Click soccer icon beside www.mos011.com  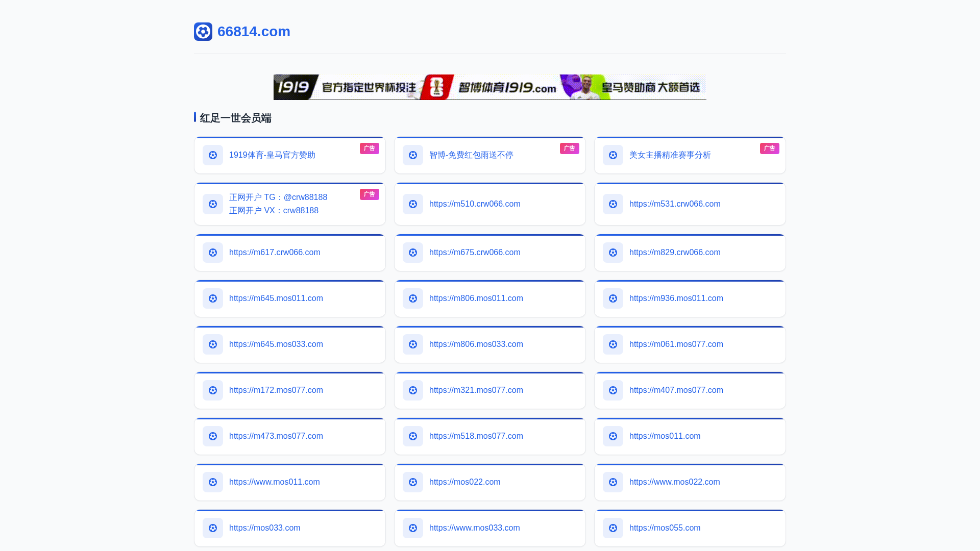click(213, 482)
